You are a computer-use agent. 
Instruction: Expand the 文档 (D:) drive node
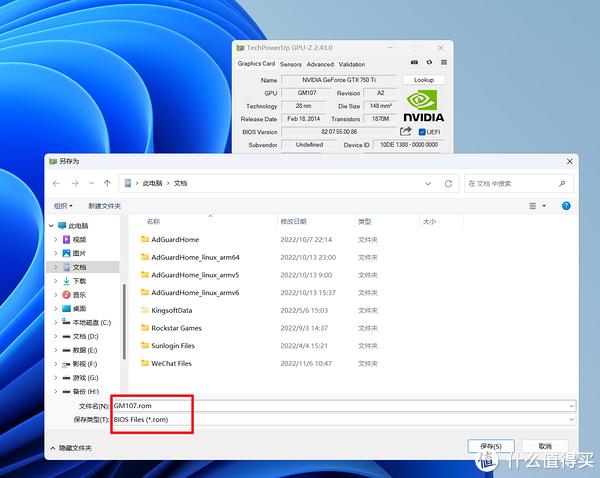tap(56, 336)
